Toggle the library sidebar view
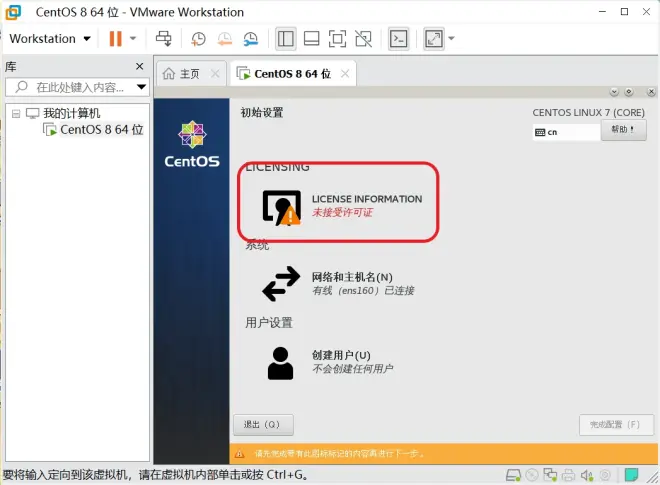Image resolution: width=660 pixels, height=485 pixels. (286, 39)
